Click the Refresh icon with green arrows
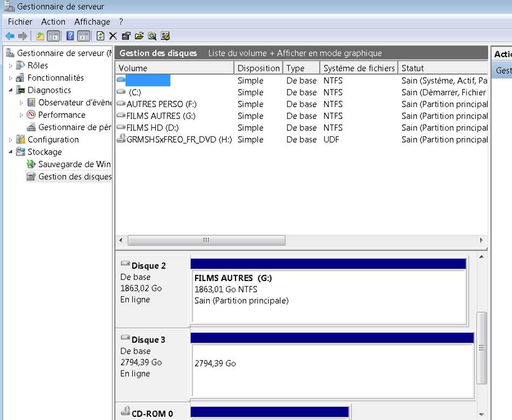Viewport: 512px width, 420px height. (x=100, y=36)
